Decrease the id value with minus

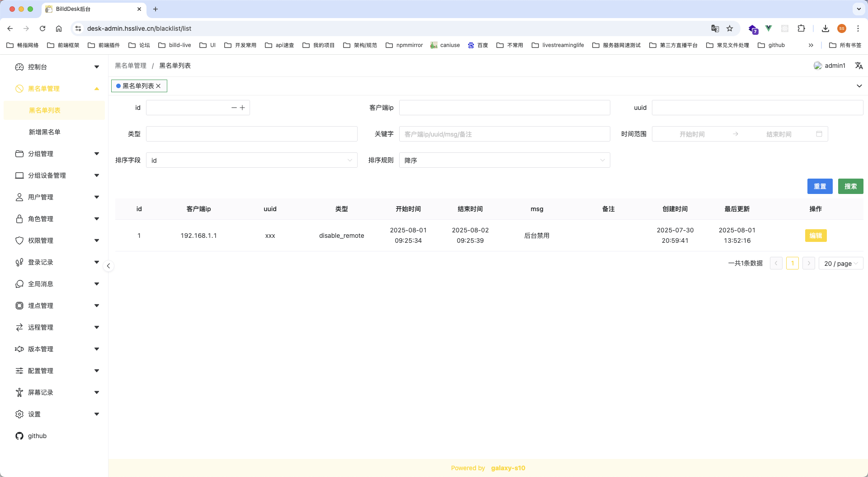click(x=234, y=108)
